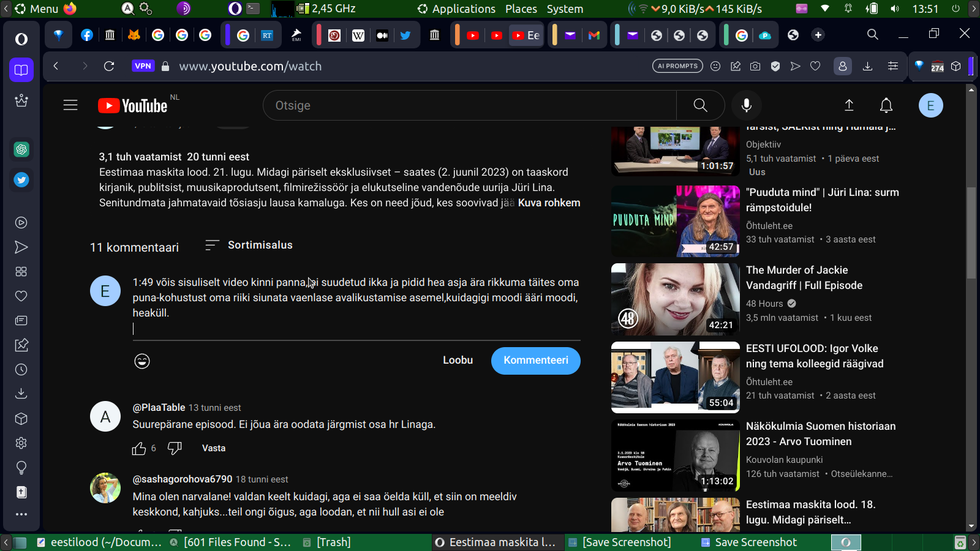Image resolution: width=980 pixels, height=551 pixels.
Task: Open Pinboards heart in the sidebar
Action: (21, 296)
